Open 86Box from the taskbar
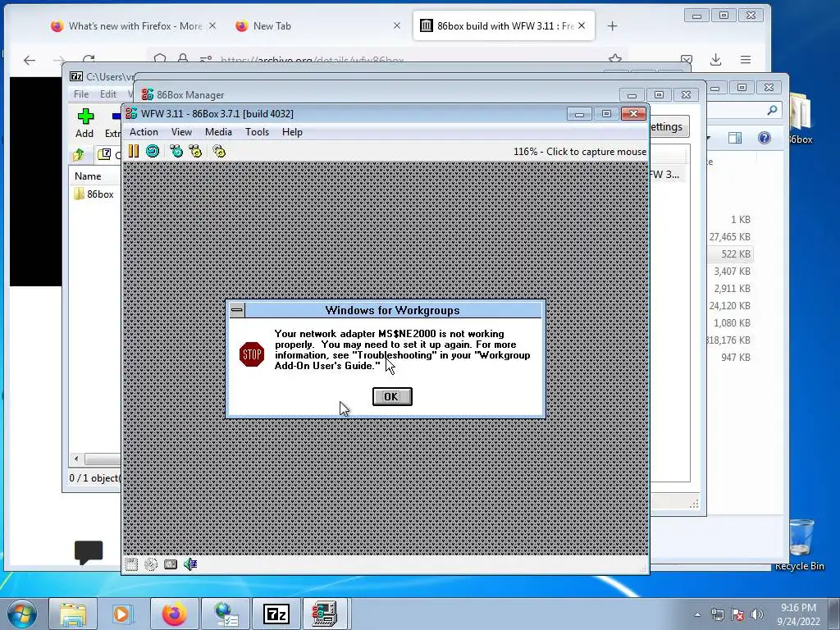 click(325, 614)
